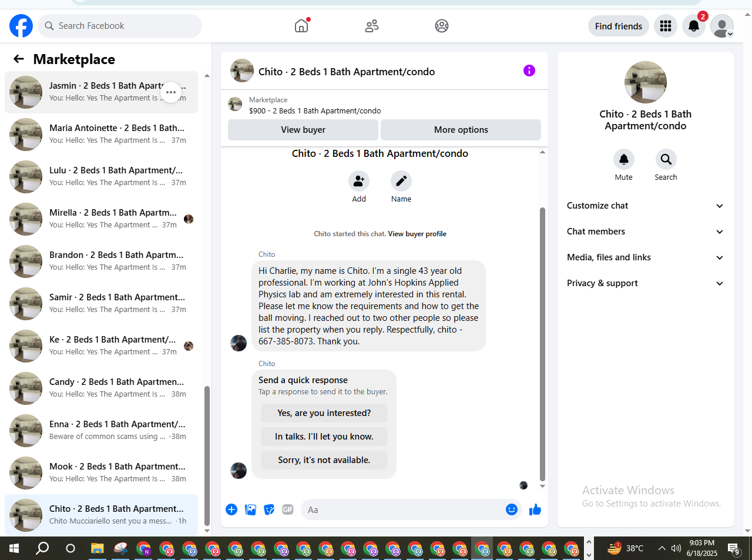The image size is (752, 560).
Task: Click the chat messages scroll-down arrow
Action: 542,487
